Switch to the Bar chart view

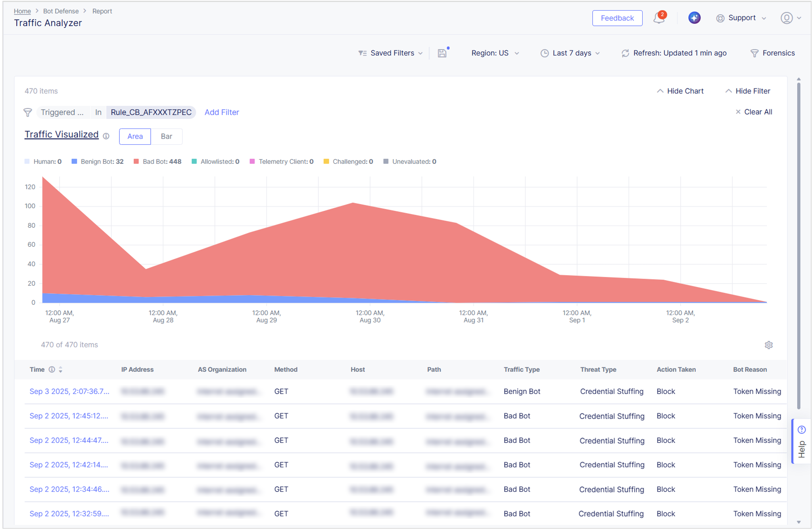tap(167, 136)
